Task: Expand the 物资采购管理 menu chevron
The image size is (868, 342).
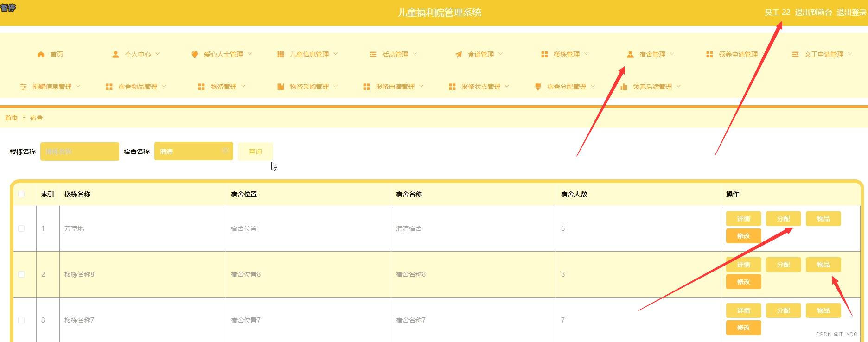Action: point(335,86)
